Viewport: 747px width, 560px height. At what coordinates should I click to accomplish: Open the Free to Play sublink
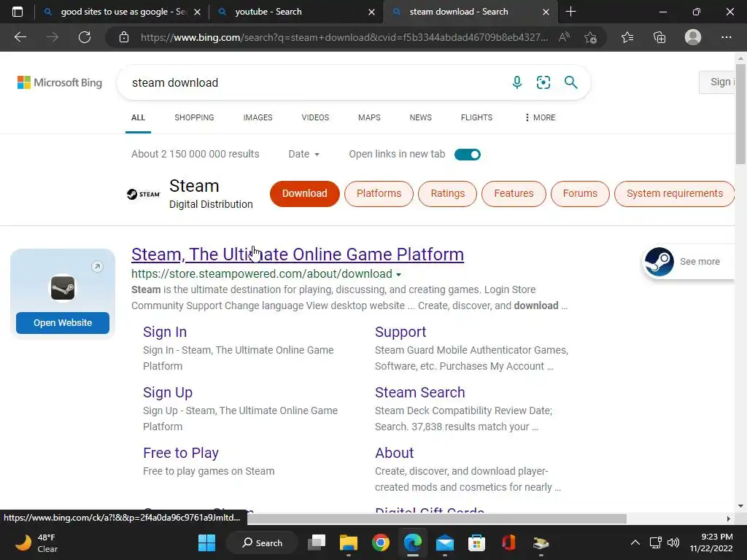pos(181,453)
